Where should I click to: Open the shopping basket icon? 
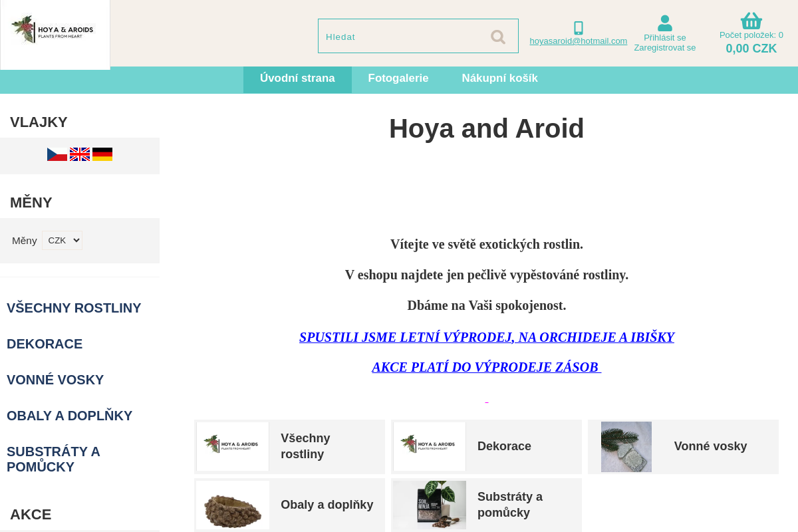click(x=751, y=21)
